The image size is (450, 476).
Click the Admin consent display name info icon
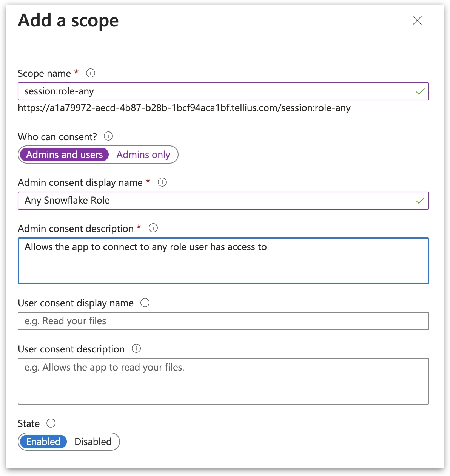point(162,182)
